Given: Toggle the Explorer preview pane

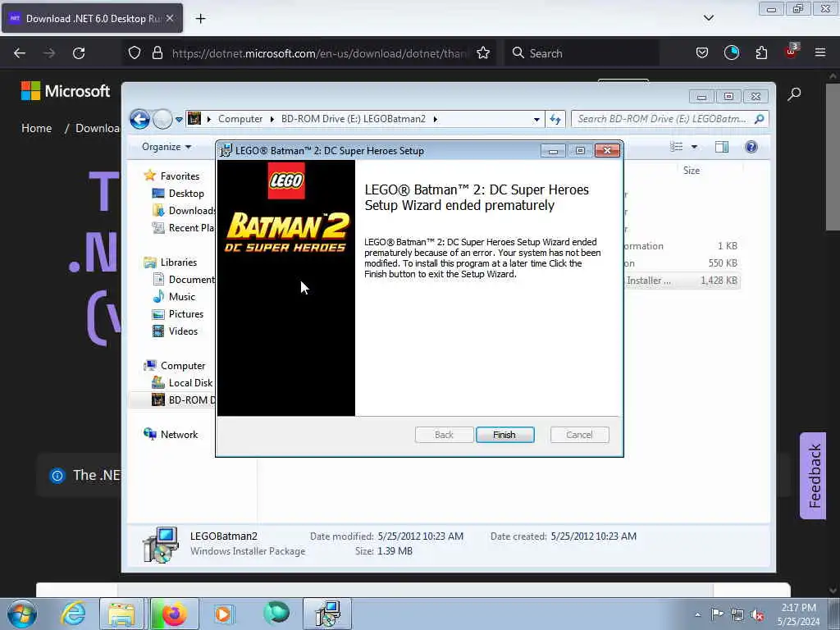Looking at the screenshot, I should pos(722,147).
